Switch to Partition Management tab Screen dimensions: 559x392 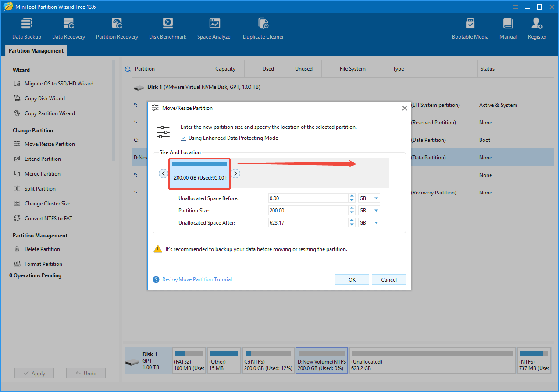36,51
